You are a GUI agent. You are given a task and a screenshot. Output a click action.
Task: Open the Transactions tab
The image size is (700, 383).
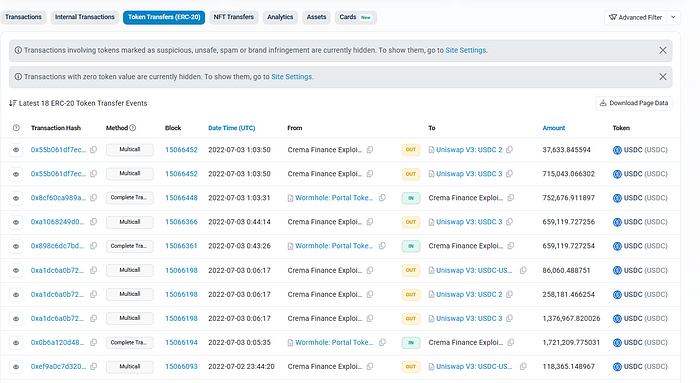(23, 17)
